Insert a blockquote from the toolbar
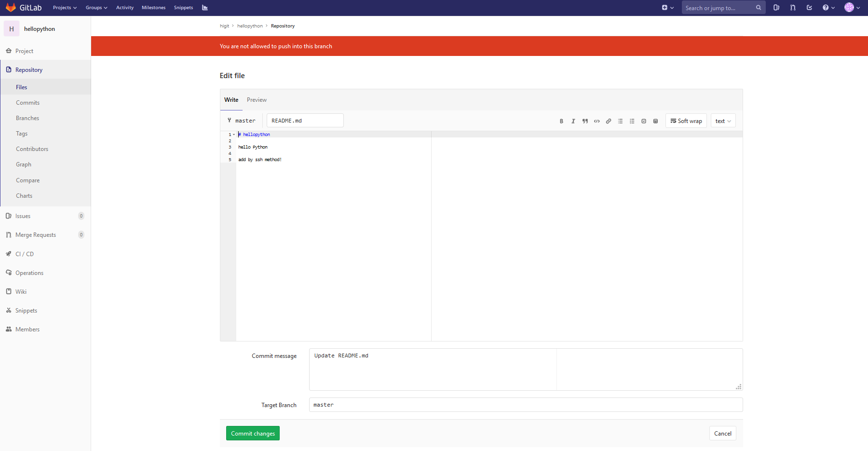868x451 pixels. tap(585, 121)
